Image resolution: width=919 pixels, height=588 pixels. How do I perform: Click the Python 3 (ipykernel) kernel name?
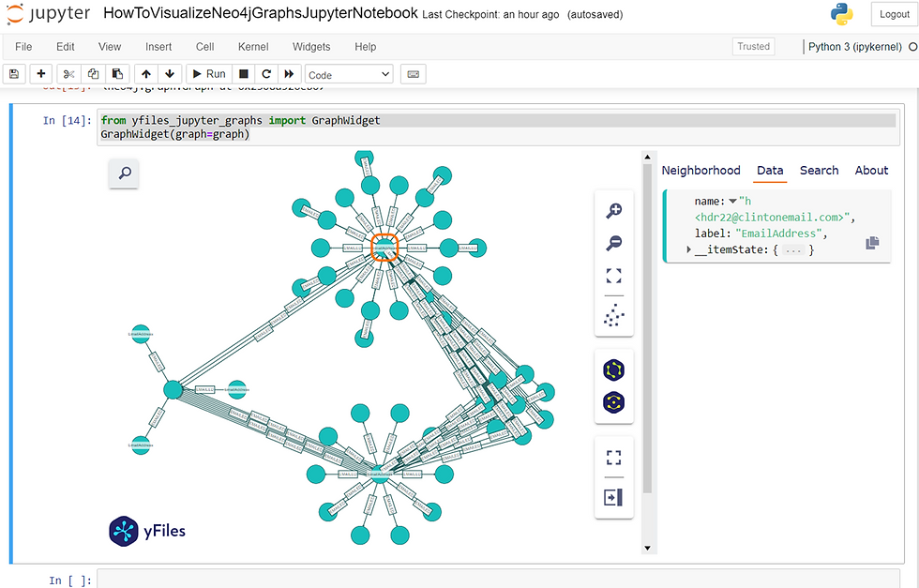(854, 47)
